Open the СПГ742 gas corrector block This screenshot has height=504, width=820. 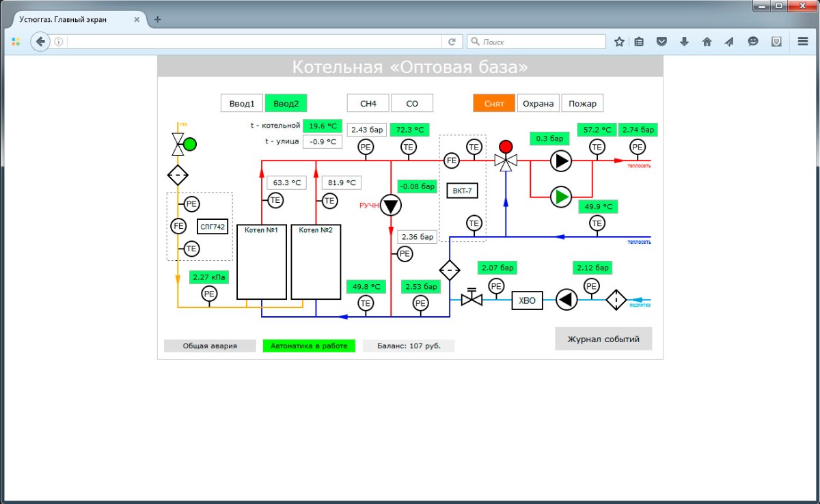coord(212,226)
